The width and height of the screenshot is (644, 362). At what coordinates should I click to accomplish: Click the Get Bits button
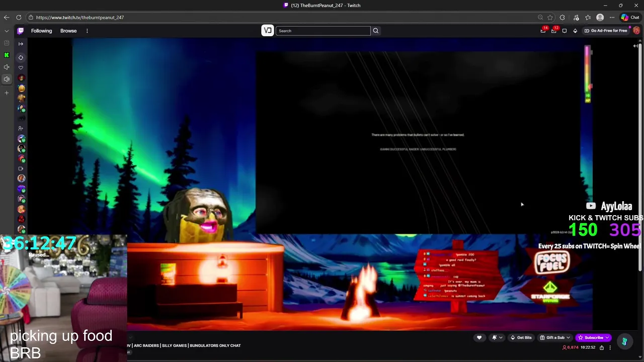pyautogui.click(x=521, y=337)
